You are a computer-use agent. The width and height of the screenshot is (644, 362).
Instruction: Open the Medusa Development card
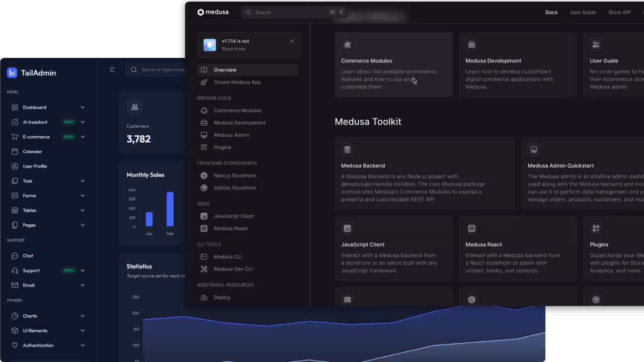pos(518,64)
